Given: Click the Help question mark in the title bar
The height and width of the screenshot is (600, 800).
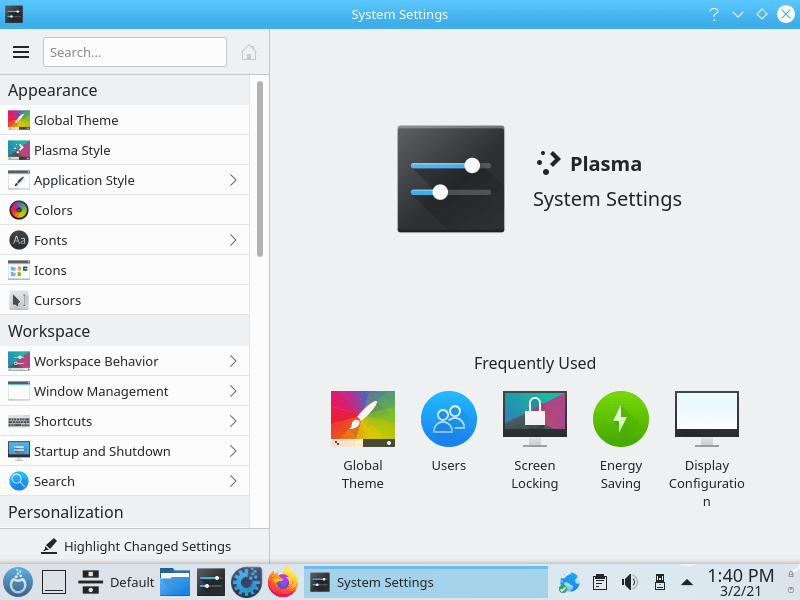Looking at the screenshot, I should coord(714,14).
